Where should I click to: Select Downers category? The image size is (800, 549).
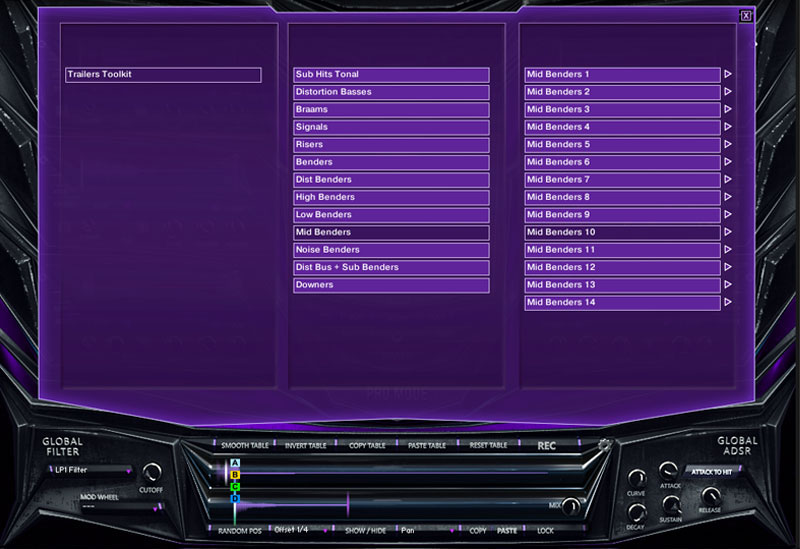click(x=391, y=285)
